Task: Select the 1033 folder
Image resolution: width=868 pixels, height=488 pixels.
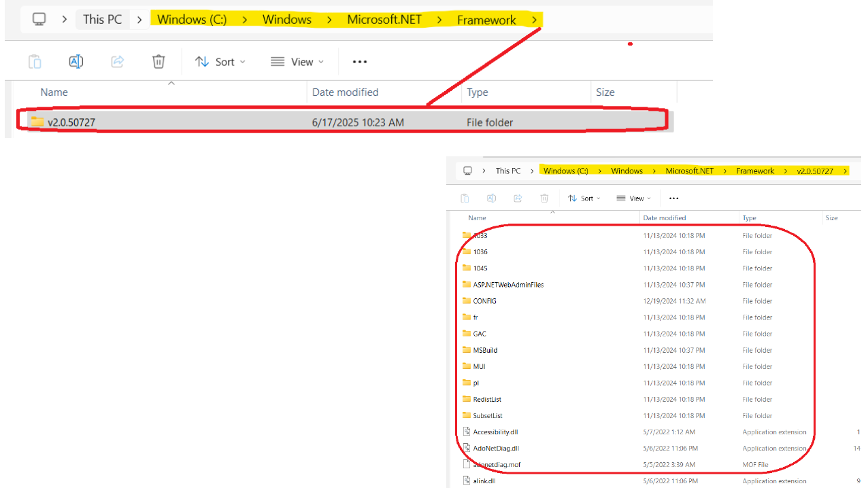Action: (480, 235)
